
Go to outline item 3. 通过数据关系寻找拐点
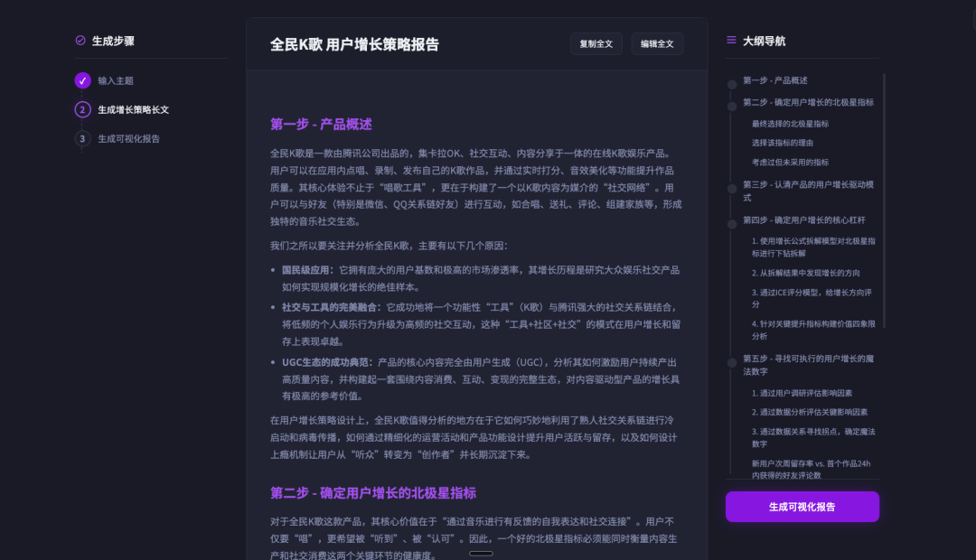point(813,437)
